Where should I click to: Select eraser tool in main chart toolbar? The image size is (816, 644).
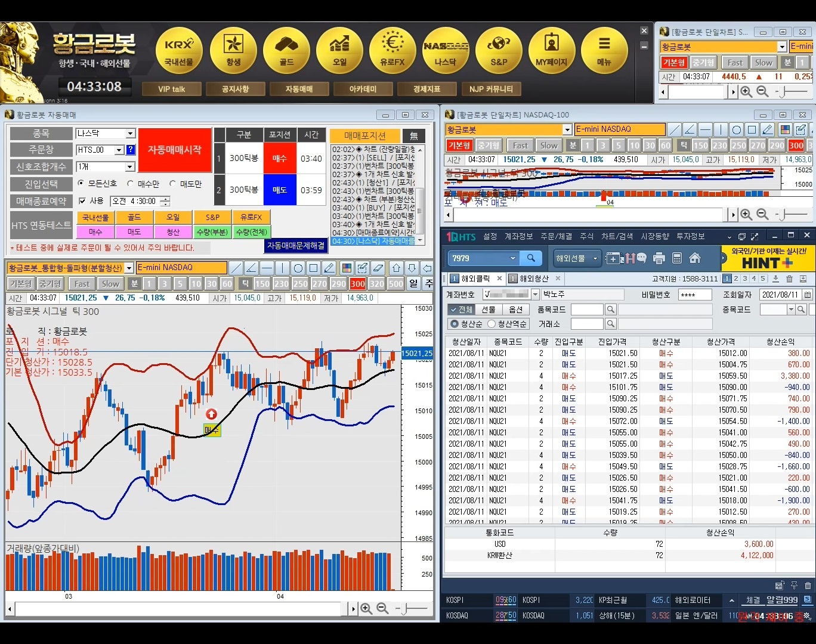pos(378,268)
